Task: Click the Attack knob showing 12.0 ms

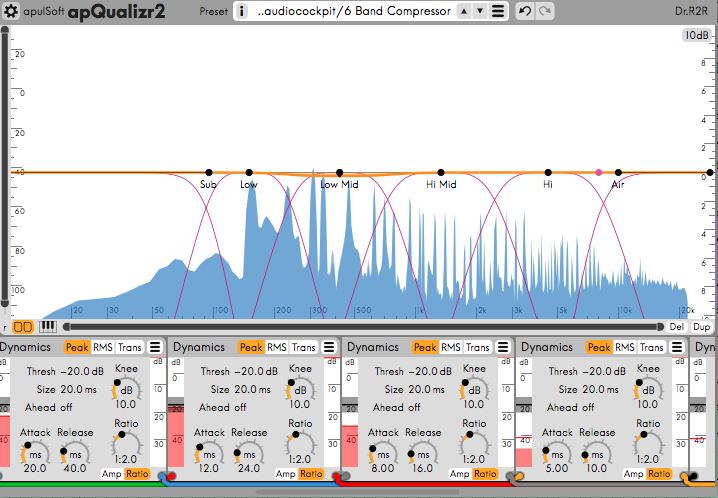Action: (x=209, y=454)
